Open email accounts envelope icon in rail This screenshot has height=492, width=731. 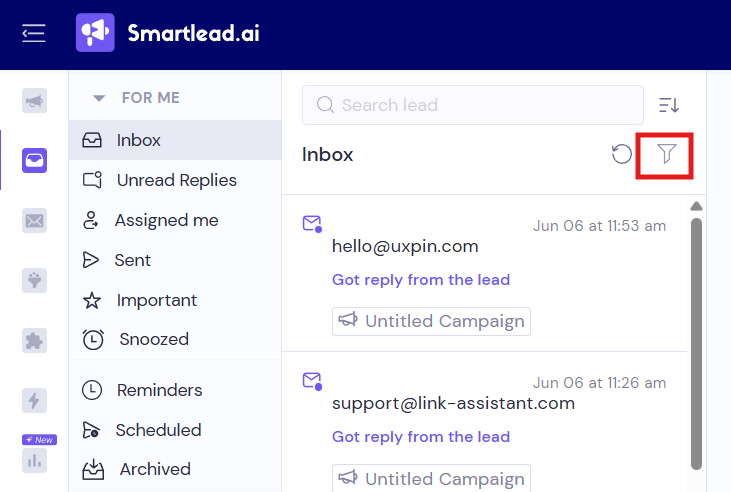click(34, 220)
